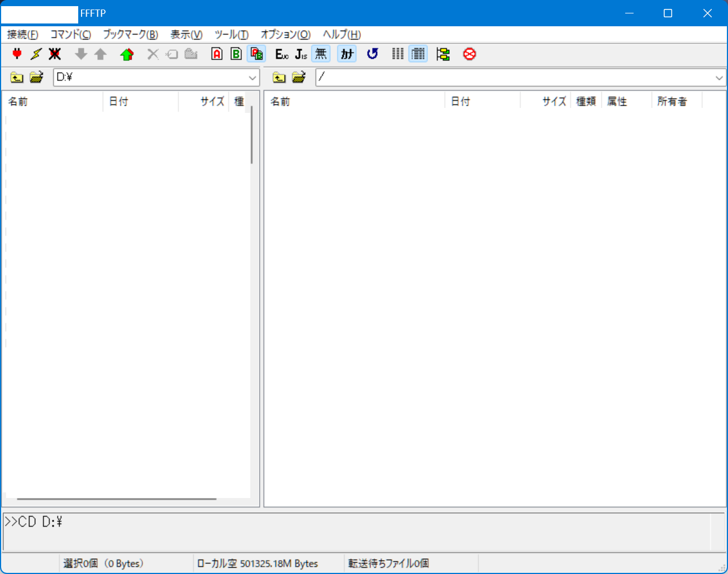
Task: Click the Create Folder icon in toolbar
Action: point(191,54)
